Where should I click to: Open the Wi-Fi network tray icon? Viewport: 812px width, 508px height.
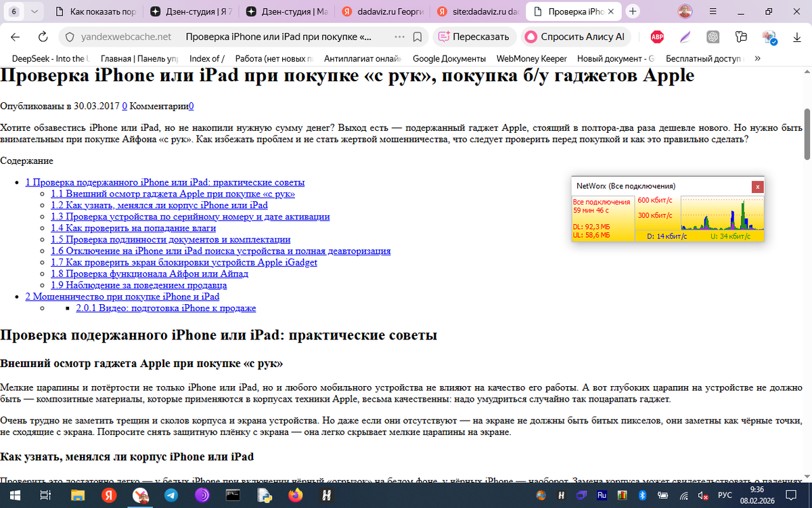pyautogui.click(x=685, y=495)
